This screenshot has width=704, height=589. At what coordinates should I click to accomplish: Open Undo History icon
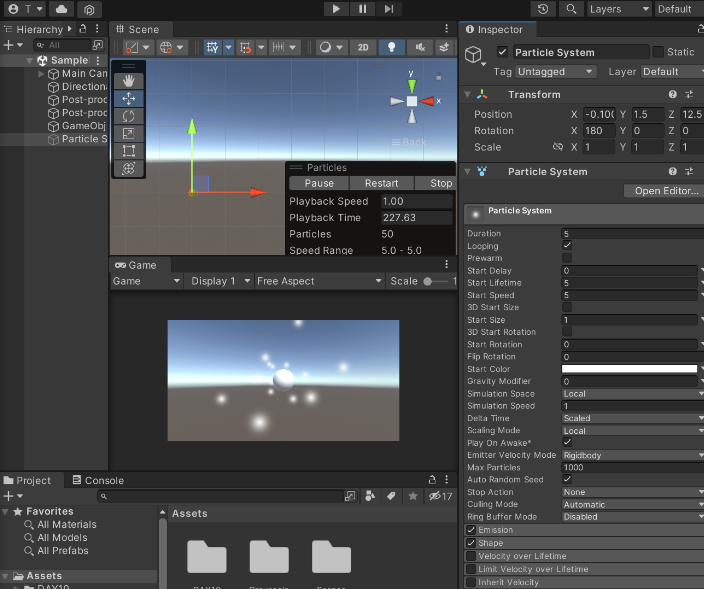pos(543,9)
